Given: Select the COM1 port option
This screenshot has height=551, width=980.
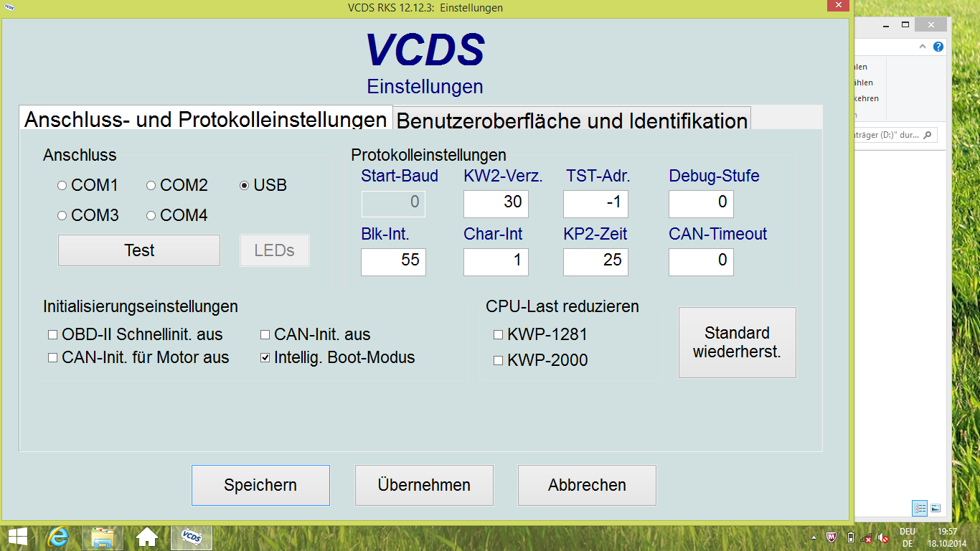Looking at the screenshot, I should (x=88, y=185).
